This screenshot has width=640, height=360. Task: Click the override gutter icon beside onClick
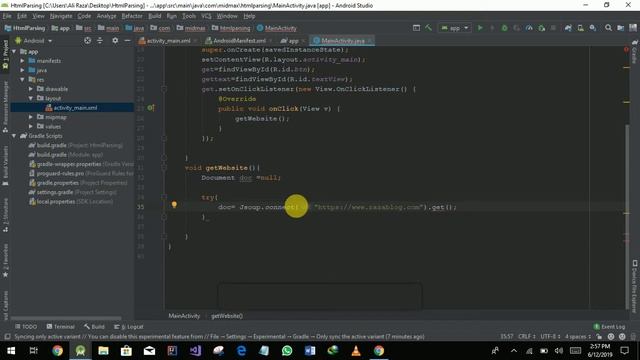(151, 108)
